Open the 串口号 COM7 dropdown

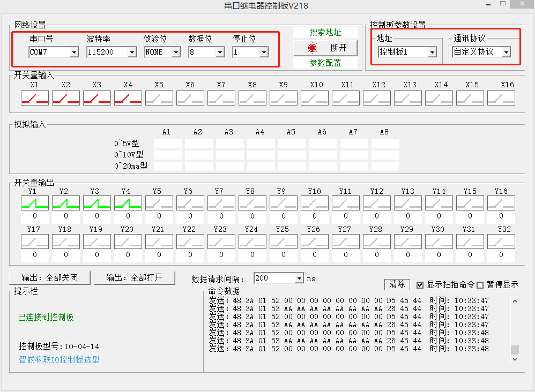tap(74, 52)
